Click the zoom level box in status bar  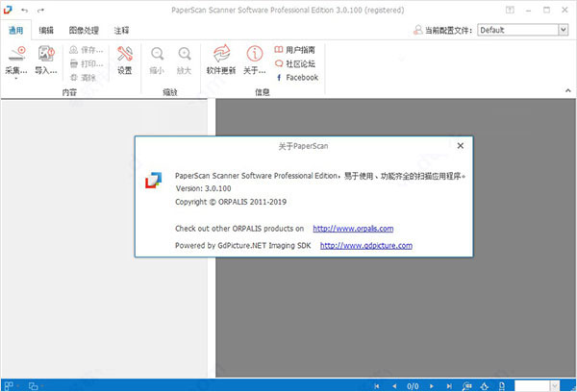[x=532, y=385]
